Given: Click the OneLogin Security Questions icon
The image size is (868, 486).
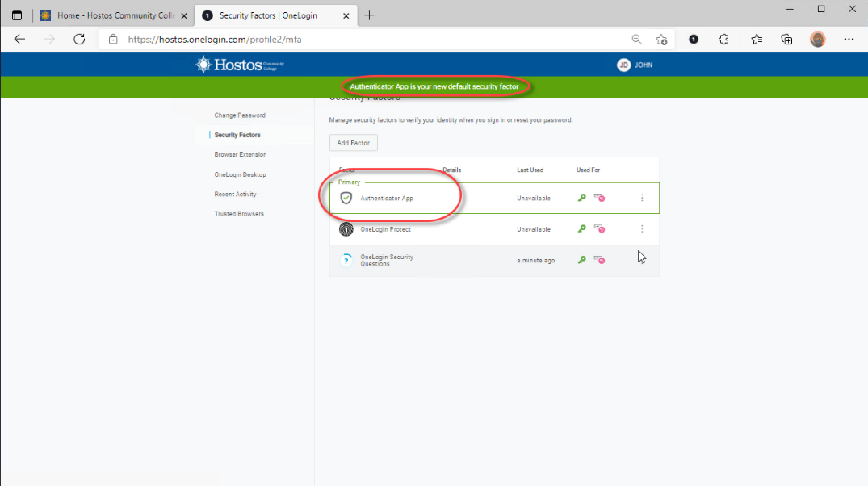Looking at the screenshot, I should pos(346,260).
